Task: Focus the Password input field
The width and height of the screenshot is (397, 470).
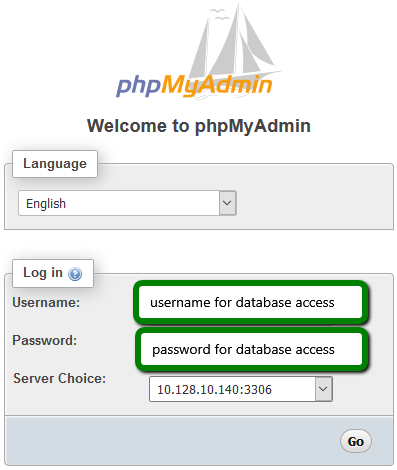Action: point(251,349)
